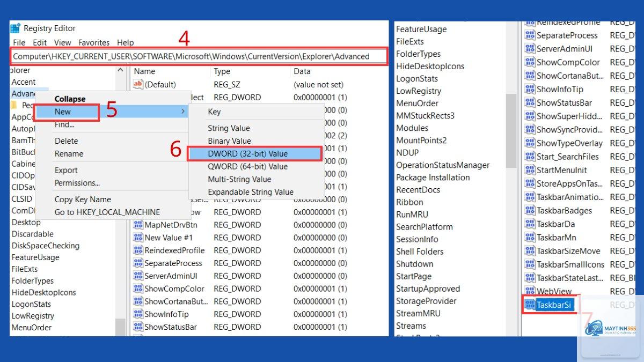Open the Favorites menu
Viewport: 644px width, 362px height.
coord(94,42)
